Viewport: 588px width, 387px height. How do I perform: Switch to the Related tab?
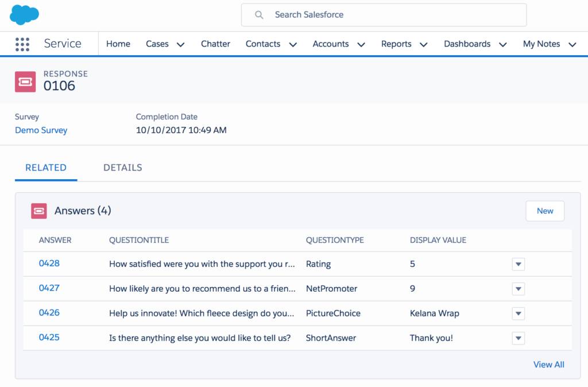pos(46,168)
